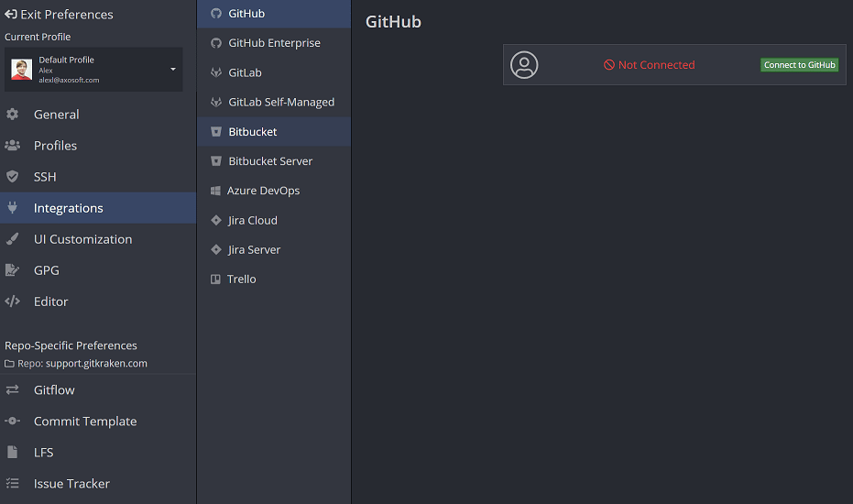853x504 pixels.
Task: Click the Jira Cloud diamond icon
Action: click(216, 221)
